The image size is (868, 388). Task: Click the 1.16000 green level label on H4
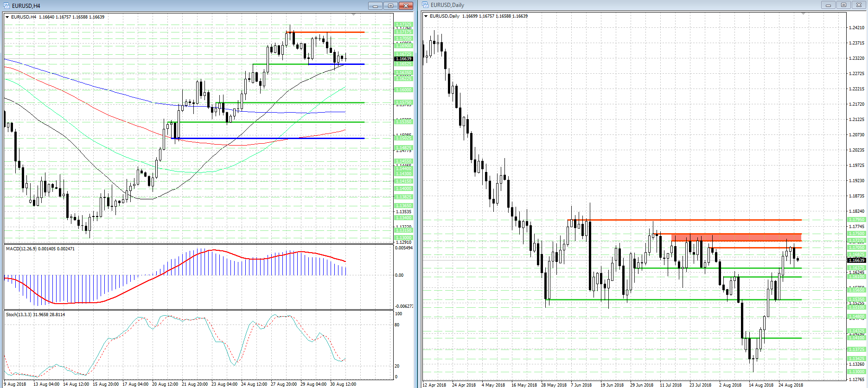pyautogui.click(x=403, y=90)
